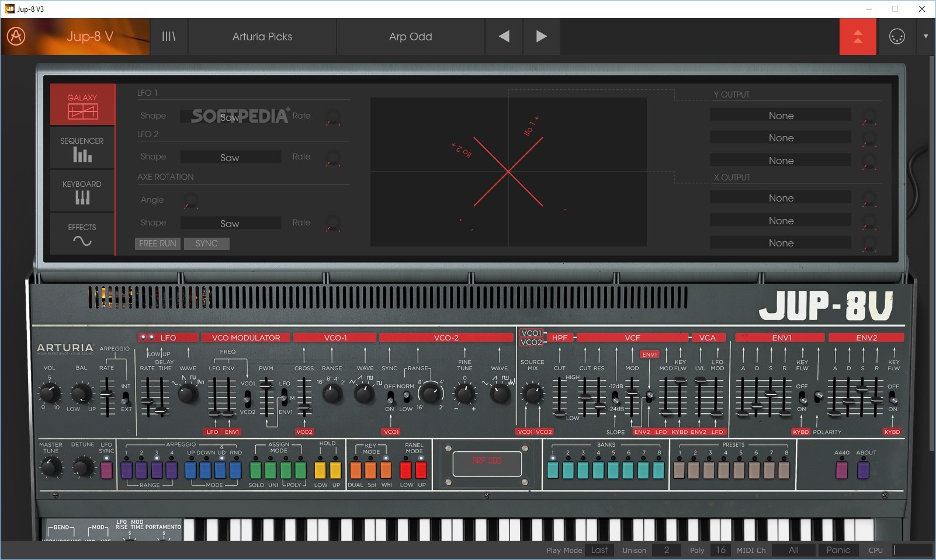
Task: Open third Y Output None destination
Action: click(781, 161)
